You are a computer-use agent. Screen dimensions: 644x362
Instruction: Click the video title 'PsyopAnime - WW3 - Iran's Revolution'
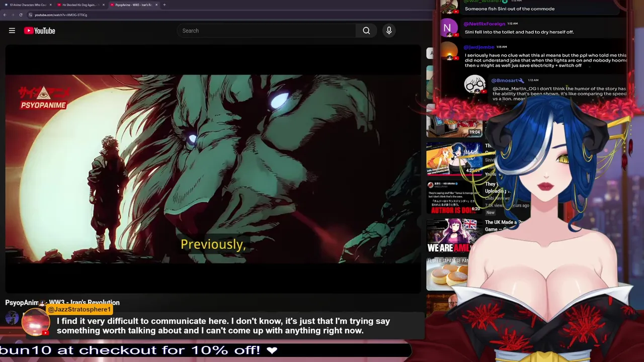tap(62, 303)
